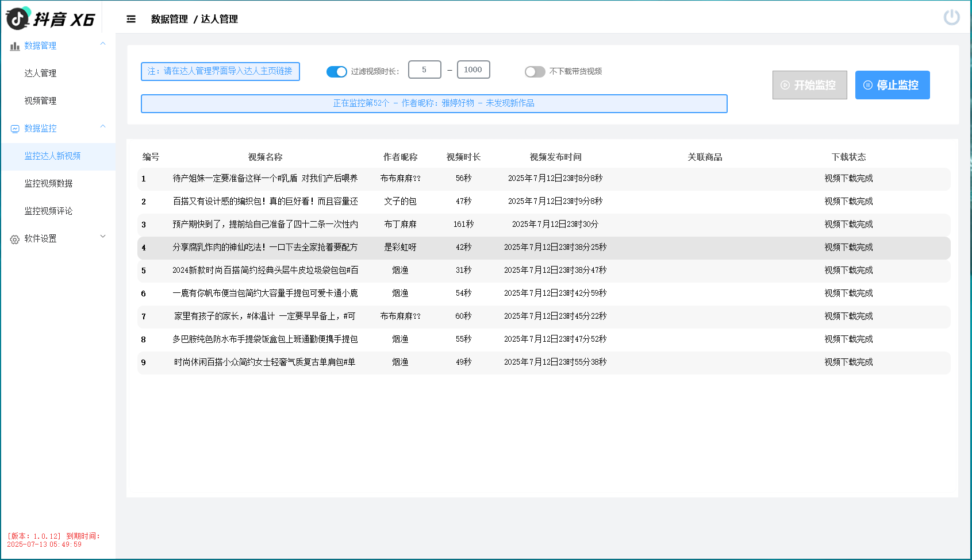Image resolution: width=972 pixels, height=560 pixels.
Task: Open 监控视频评论 menu item
Action: click(x=48, y=211)
